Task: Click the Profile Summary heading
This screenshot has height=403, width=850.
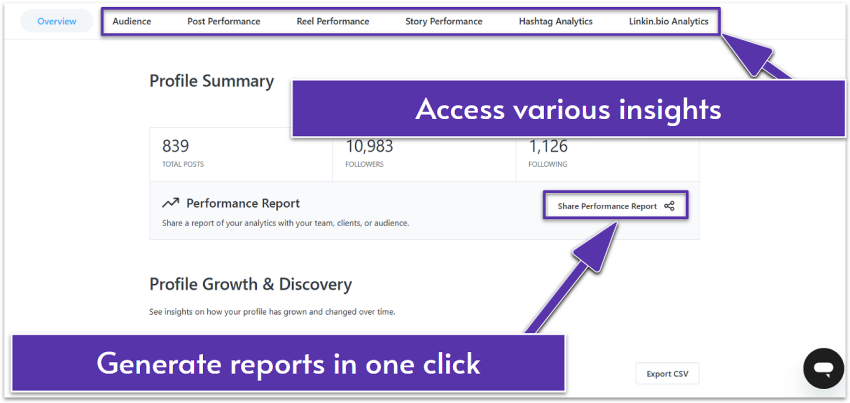Action: [x=211, y=81]
